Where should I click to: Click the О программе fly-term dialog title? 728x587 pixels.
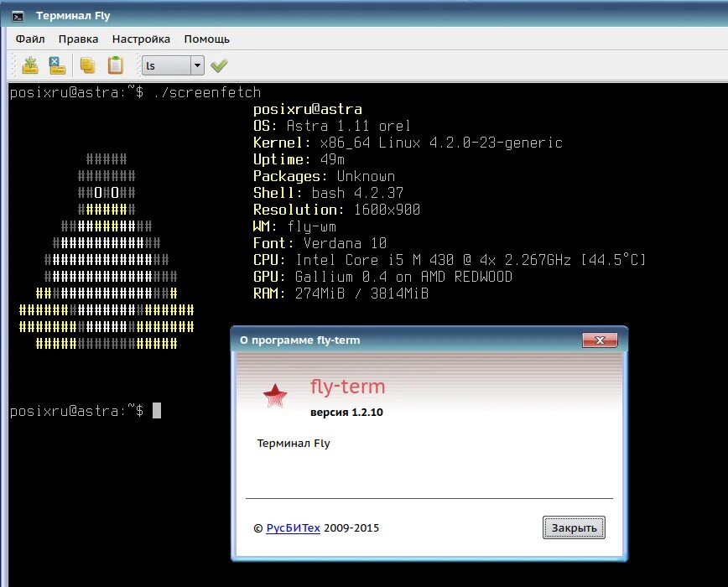click(x=300, y=340)
